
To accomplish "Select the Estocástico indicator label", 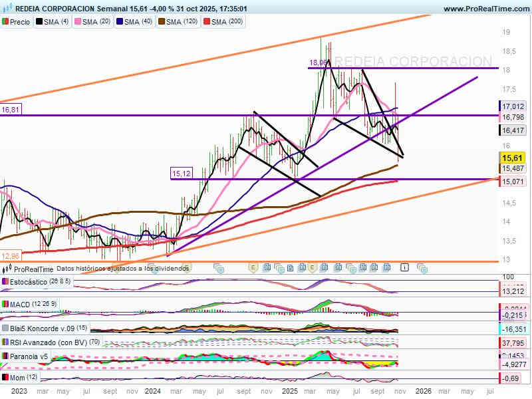I will 28,282.
